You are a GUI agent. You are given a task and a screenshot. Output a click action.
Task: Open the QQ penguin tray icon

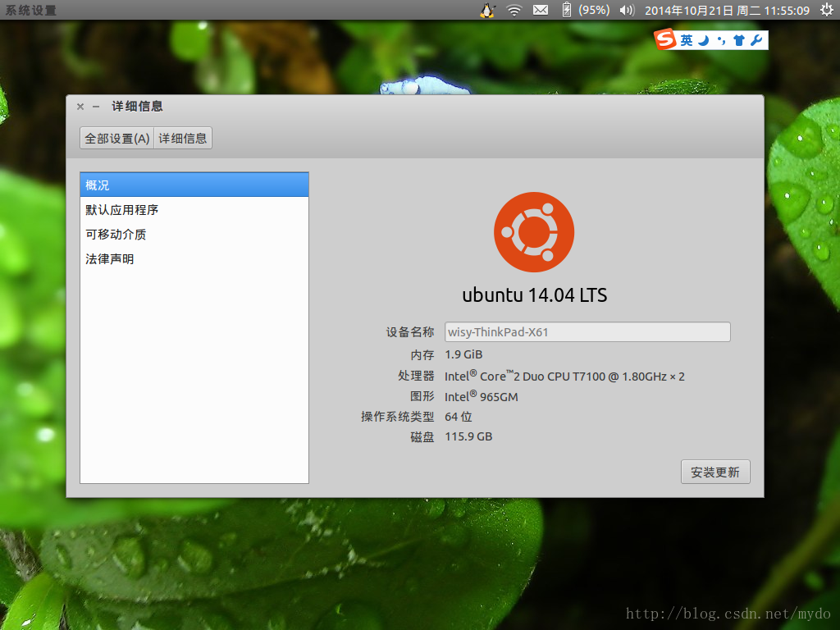487,10
